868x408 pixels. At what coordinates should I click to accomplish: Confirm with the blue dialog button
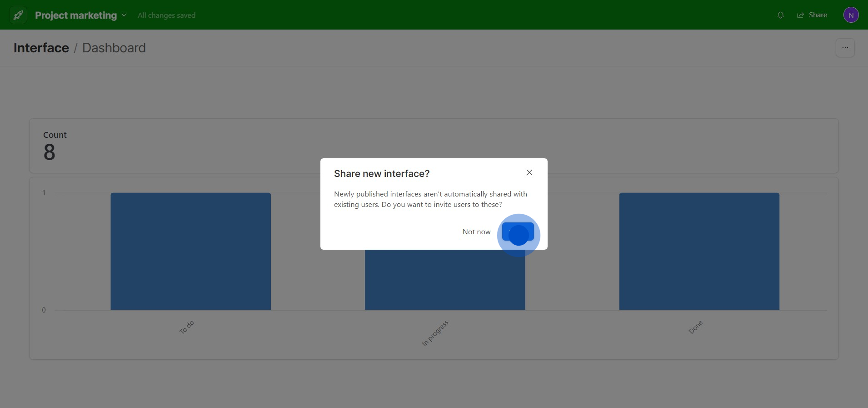point(518,232)
